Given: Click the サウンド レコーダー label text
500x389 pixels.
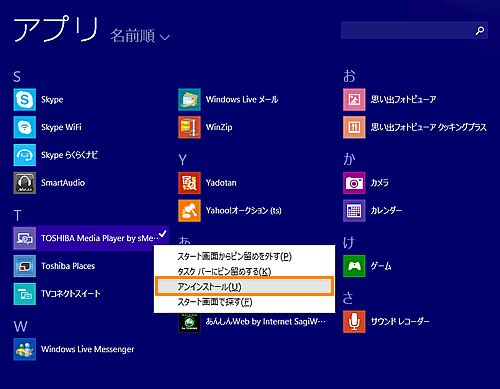Looking at the screenshot, I should [400, 322].
